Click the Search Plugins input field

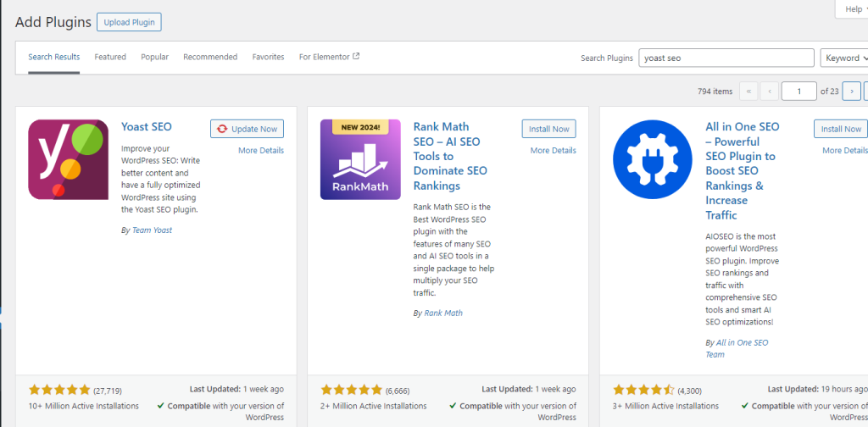tap(726, 58)
